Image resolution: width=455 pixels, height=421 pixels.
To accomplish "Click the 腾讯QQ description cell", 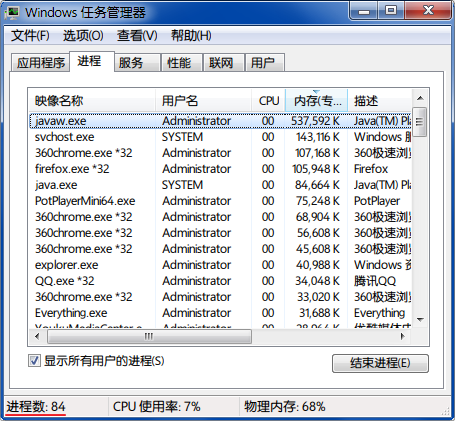I will [375, 281].
